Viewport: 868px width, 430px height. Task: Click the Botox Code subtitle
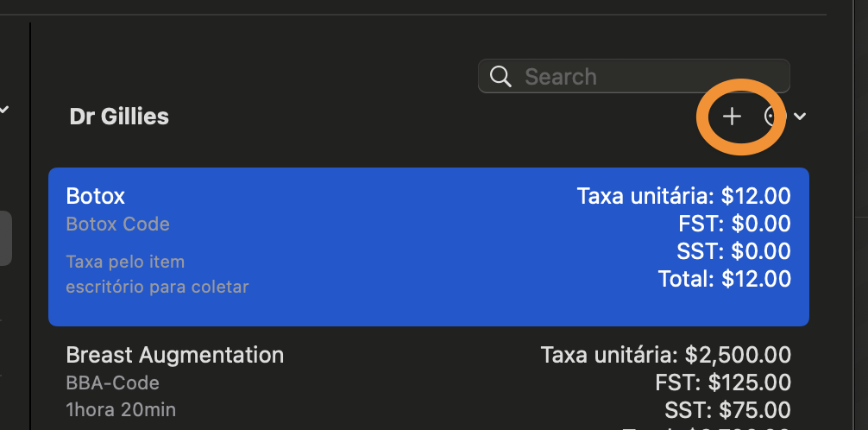(117, 224)
